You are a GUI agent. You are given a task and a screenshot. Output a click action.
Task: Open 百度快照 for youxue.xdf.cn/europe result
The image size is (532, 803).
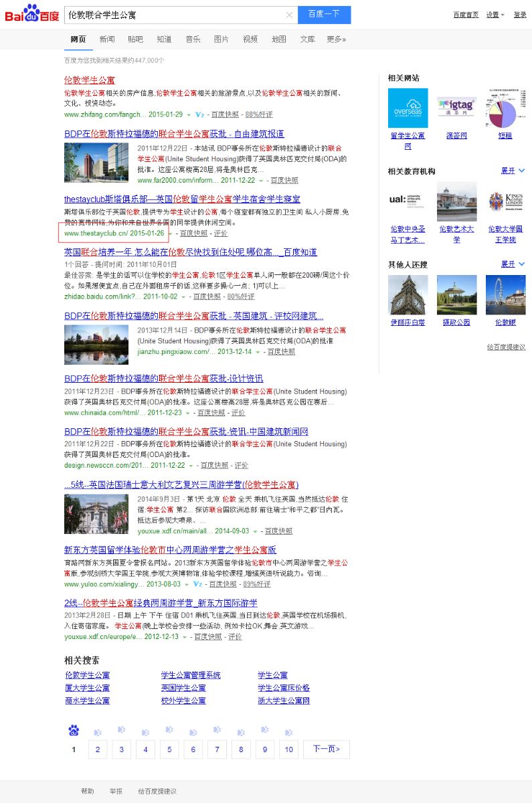pyautogui.click(x=207, y=637)
